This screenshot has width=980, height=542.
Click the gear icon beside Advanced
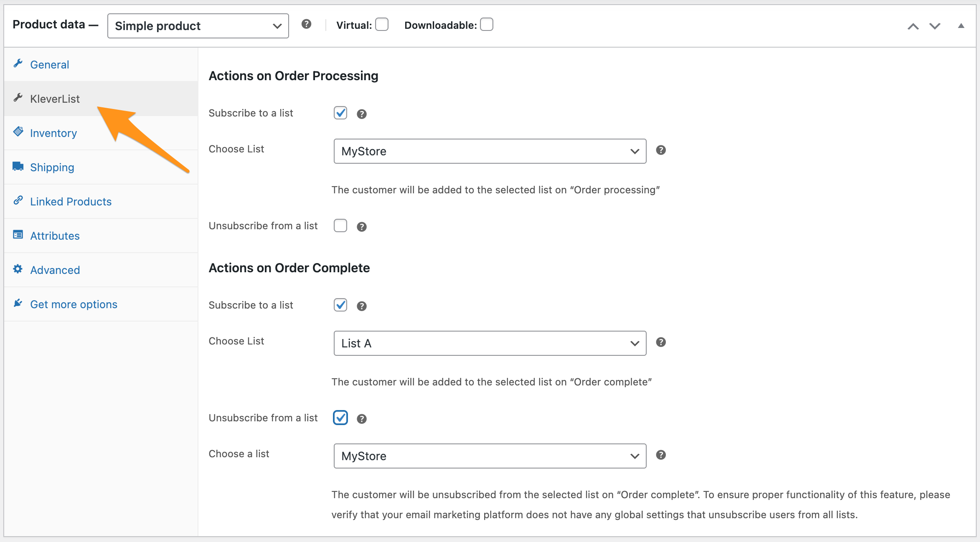point(18,269)
